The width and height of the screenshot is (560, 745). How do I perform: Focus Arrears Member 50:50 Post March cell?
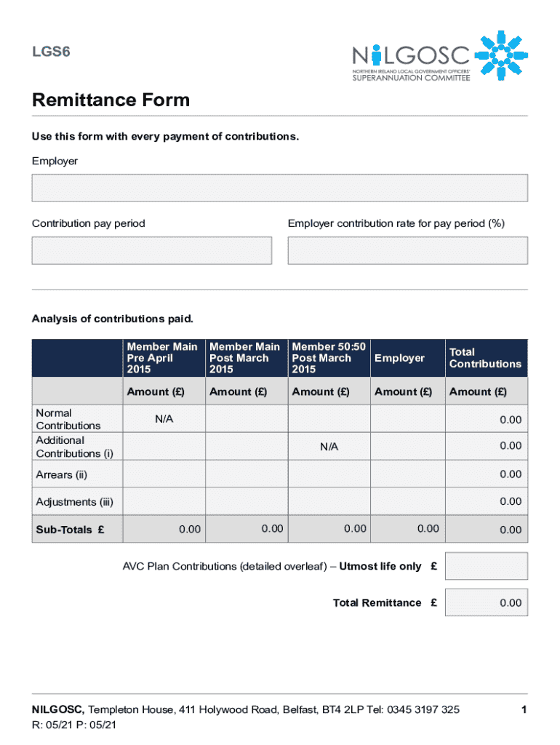[x=329, y=474]
